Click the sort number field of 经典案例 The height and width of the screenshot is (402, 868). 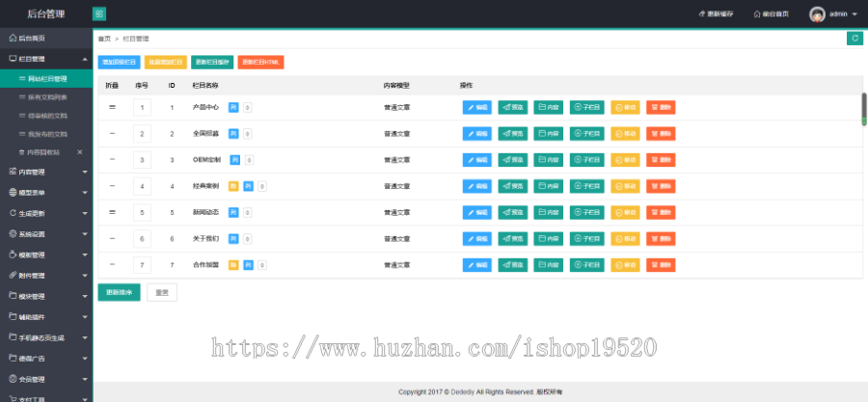143,186
